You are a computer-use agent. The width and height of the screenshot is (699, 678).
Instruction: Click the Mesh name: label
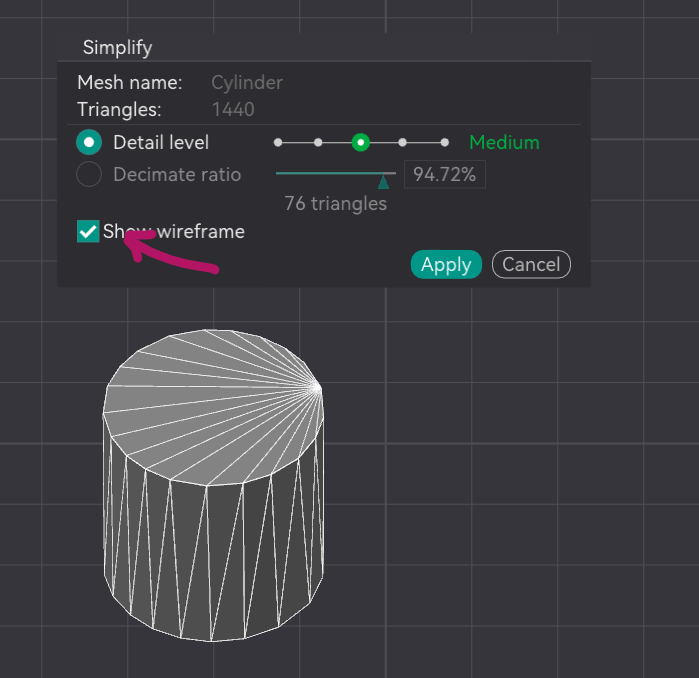pyautogui.click(x=130, y=82)
